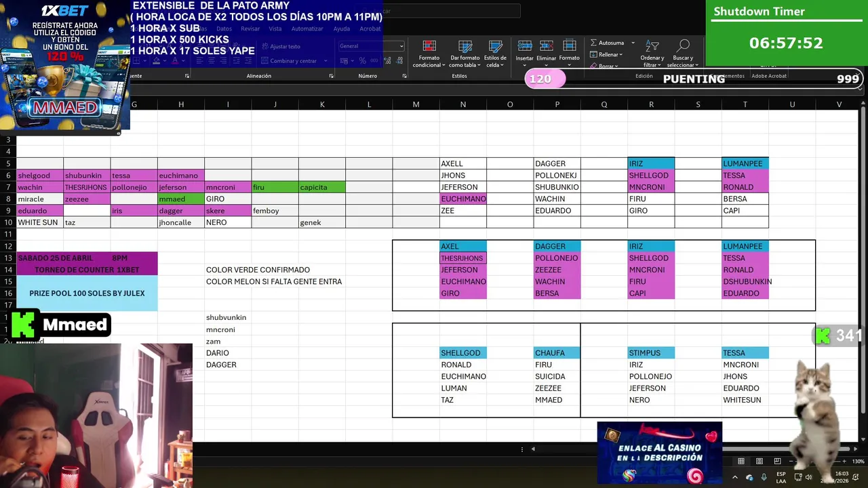Click sheet tab options three dots
The height and width of the screenshot is (488, 868).
(x=521, y=449)
